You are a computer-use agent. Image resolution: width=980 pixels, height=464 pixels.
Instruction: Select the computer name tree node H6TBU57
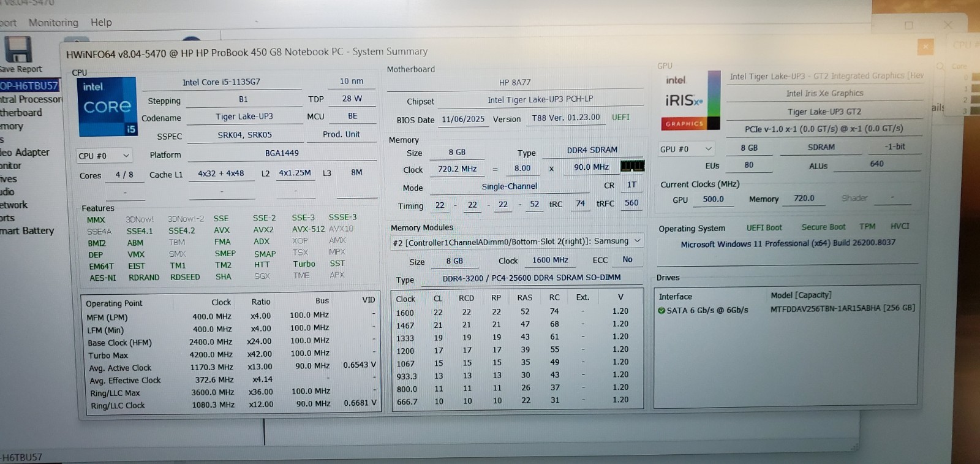click(29, 86)
